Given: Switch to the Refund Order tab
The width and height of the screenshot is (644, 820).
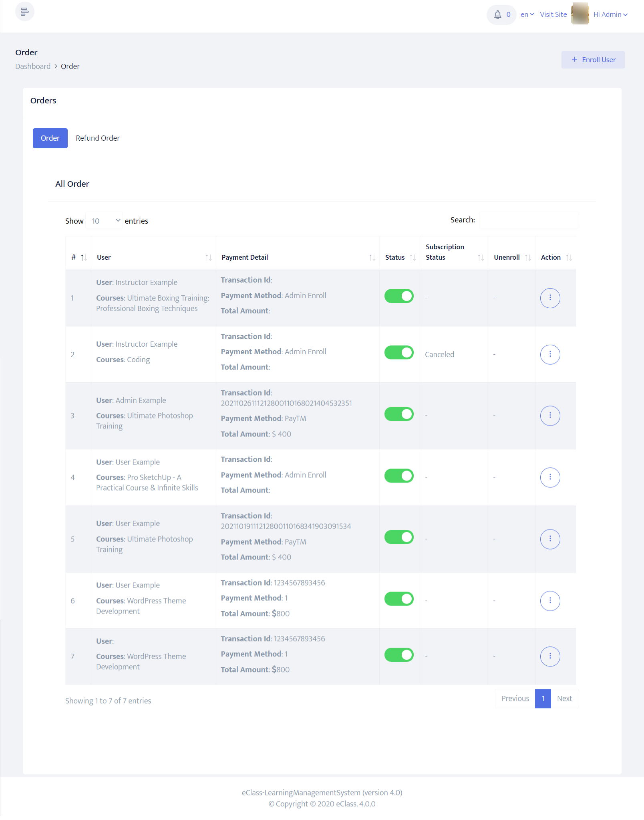Looking at the screenshot, I should pyautogui.click(x=98, y=138).
